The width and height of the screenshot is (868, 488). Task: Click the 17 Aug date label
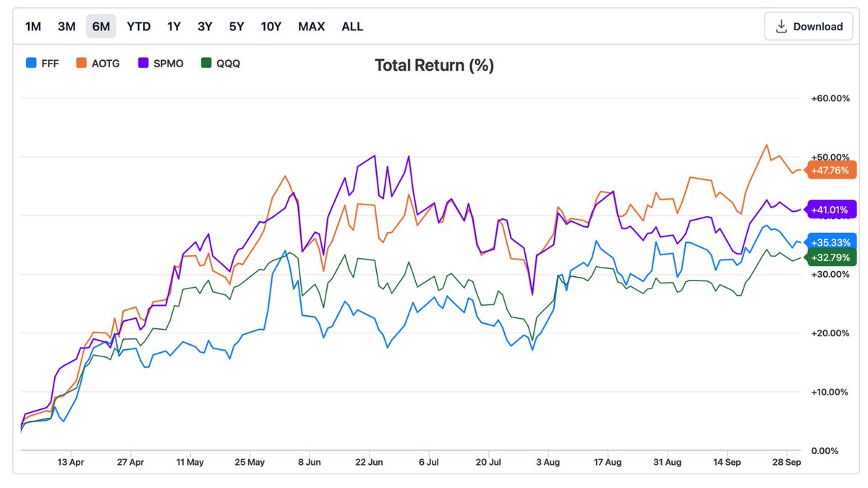608,461
